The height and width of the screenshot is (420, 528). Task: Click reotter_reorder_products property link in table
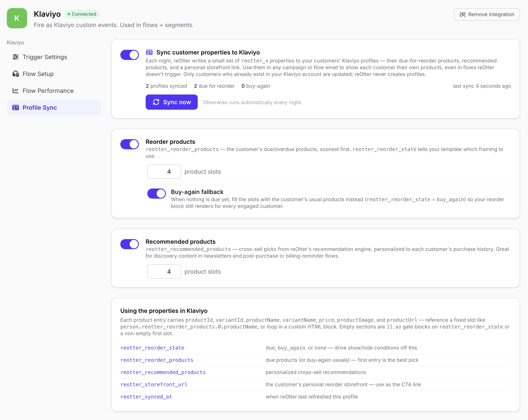click(x=157, y=360)
